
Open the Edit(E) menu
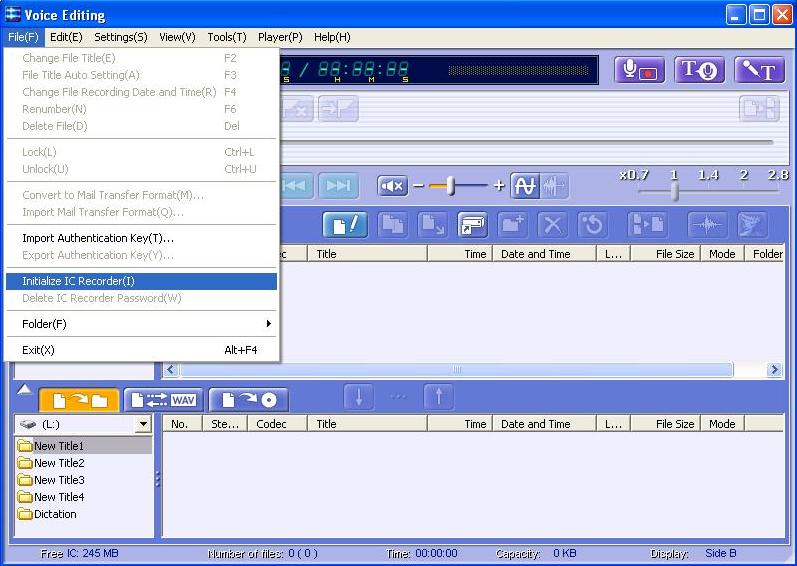(66, 37)
